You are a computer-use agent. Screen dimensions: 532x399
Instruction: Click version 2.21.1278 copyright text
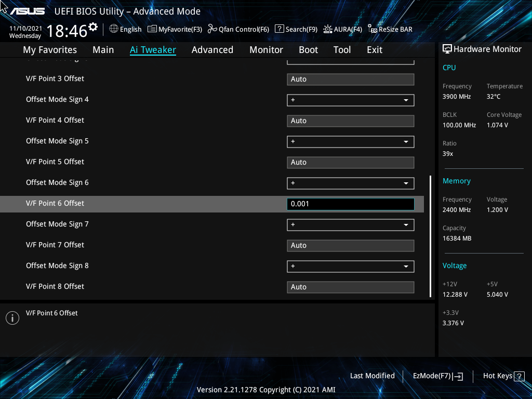tap(266, 390)
